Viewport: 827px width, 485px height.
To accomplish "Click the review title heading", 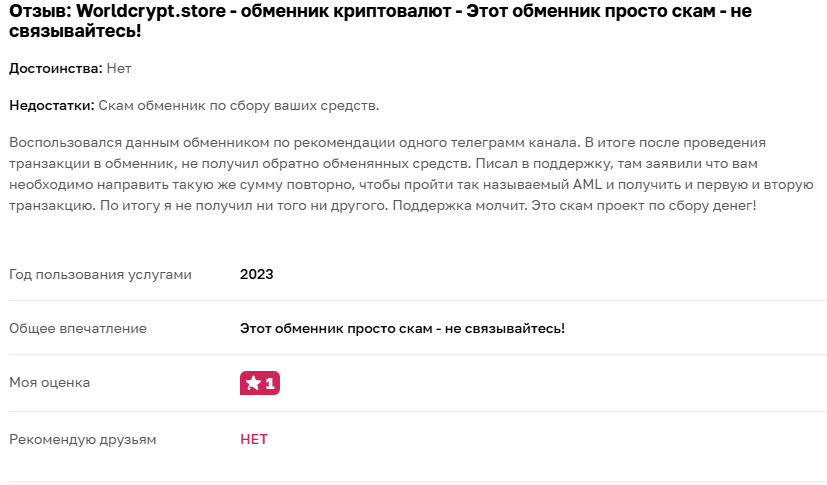I will (x=400, y=21).
